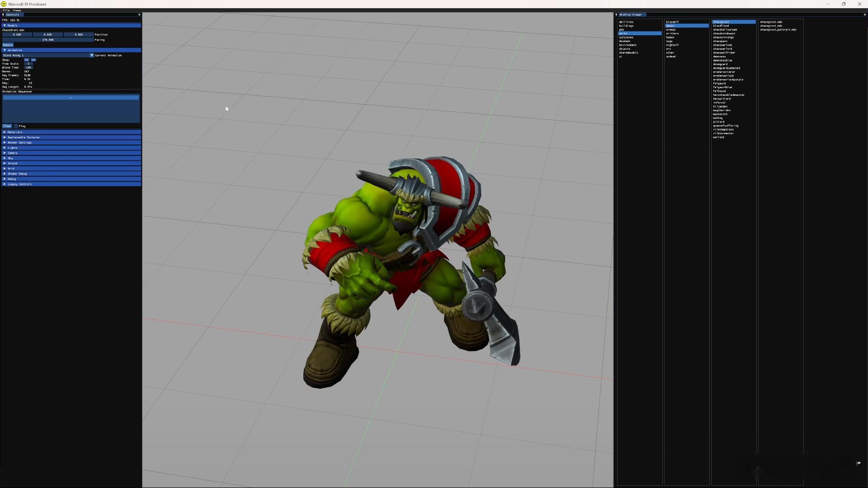Click the Blend Time value field
This screenshot has height=488, width=868.
pos(28,68)
